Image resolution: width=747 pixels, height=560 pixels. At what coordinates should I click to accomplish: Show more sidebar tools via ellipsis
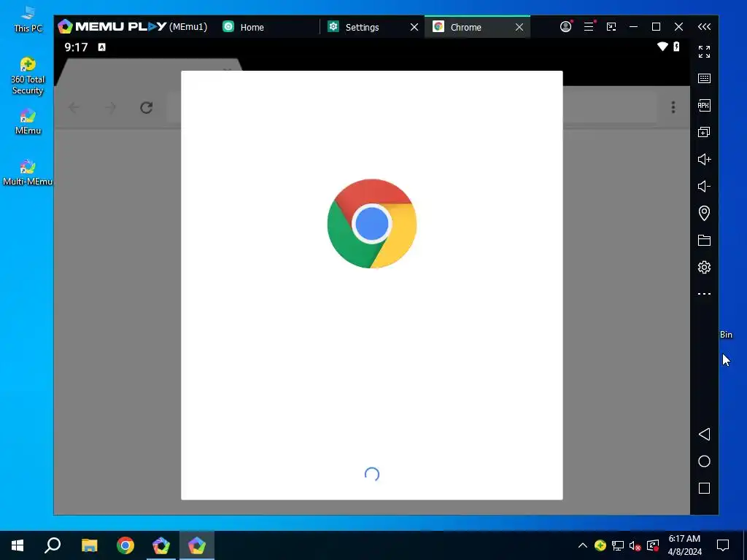[704, 294]
